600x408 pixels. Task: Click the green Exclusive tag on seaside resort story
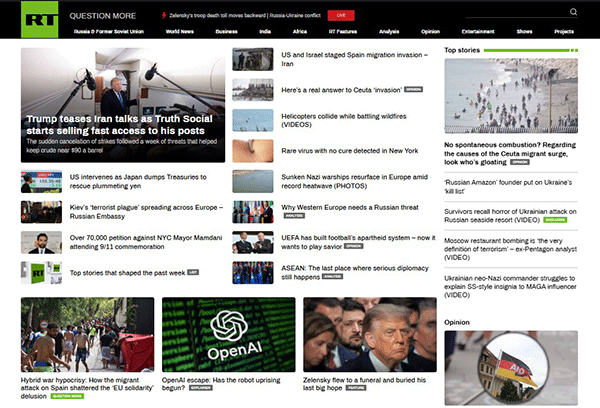(555, 220)
